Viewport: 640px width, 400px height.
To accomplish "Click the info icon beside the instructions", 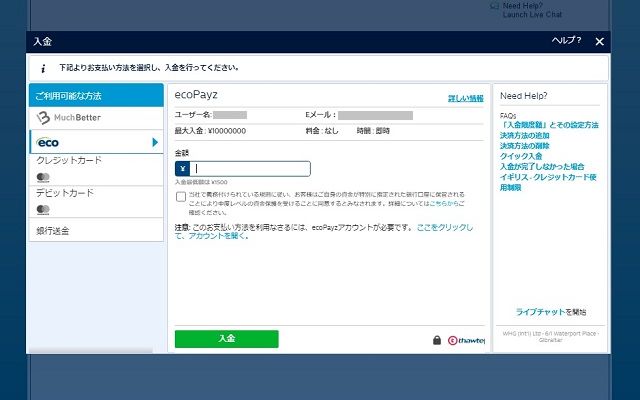I will tap(43, 68).
